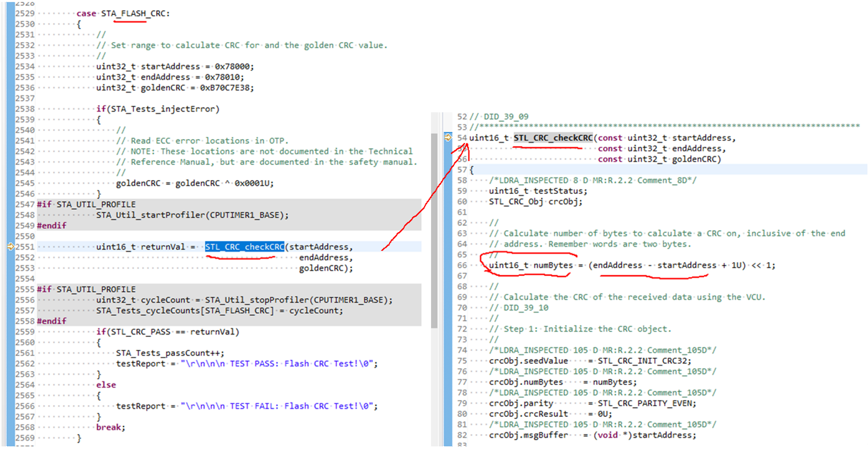The width and height of the screenshot is (868, 449).
Task: Click the 'Read ECC error locations in OTP' comment
Action: [x=202, y=141]
